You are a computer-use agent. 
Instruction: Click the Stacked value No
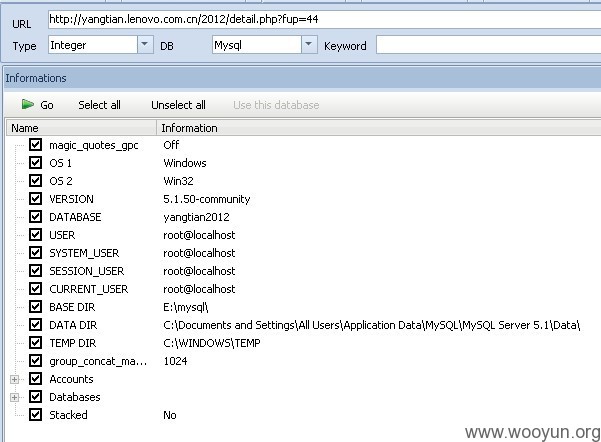pyautogui.click(x=170, y=415)
